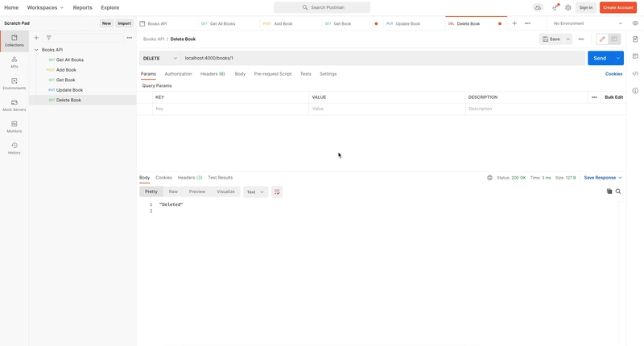Image resolution: width=644 pixels, height=346 pixels.
Task: Open the APIs sidebar panel
Action: click(x=14, y=63)
